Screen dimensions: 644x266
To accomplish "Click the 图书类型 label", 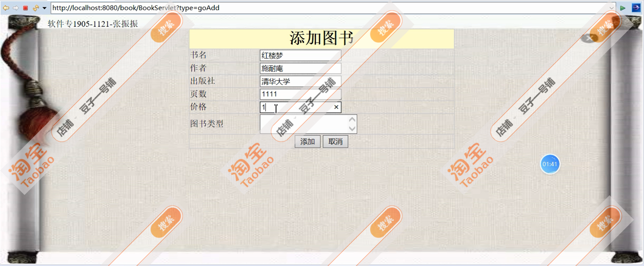I will click(x=207, y=123).
